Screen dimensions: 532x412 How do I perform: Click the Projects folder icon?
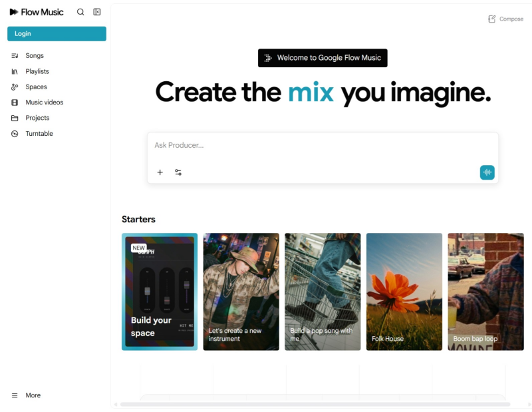click(x=15, y=118)
